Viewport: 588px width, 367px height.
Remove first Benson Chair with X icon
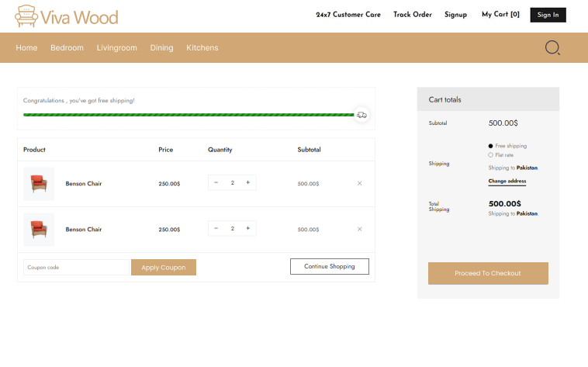point(359,184)
